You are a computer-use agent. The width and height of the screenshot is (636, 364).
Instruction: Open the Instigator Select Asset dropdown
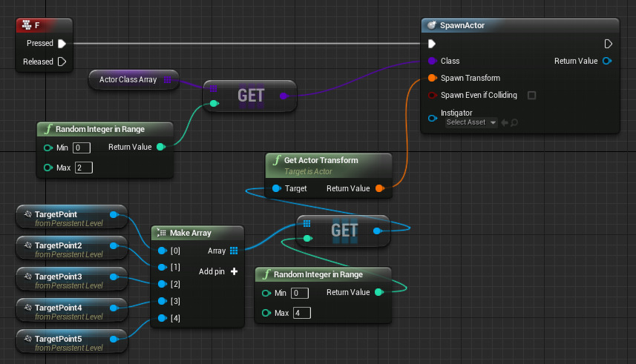[471, 122]
